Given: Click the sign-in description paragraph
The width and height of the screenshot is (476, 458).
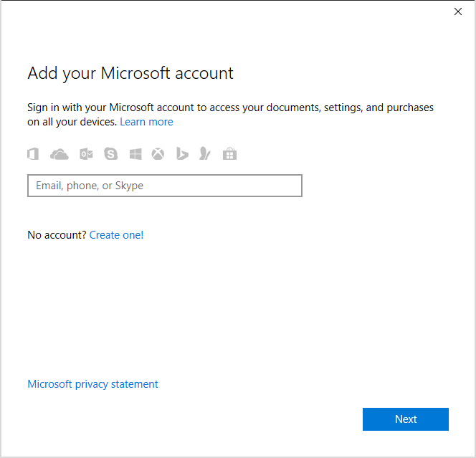Looking at the screenshot, I should pos(229,108).
